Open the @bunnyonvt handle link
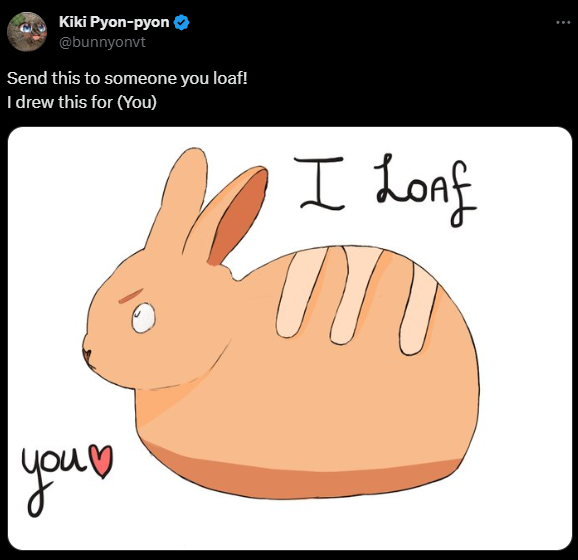Image resolution: width=578 pixels, height=560 pixels. 102,42
